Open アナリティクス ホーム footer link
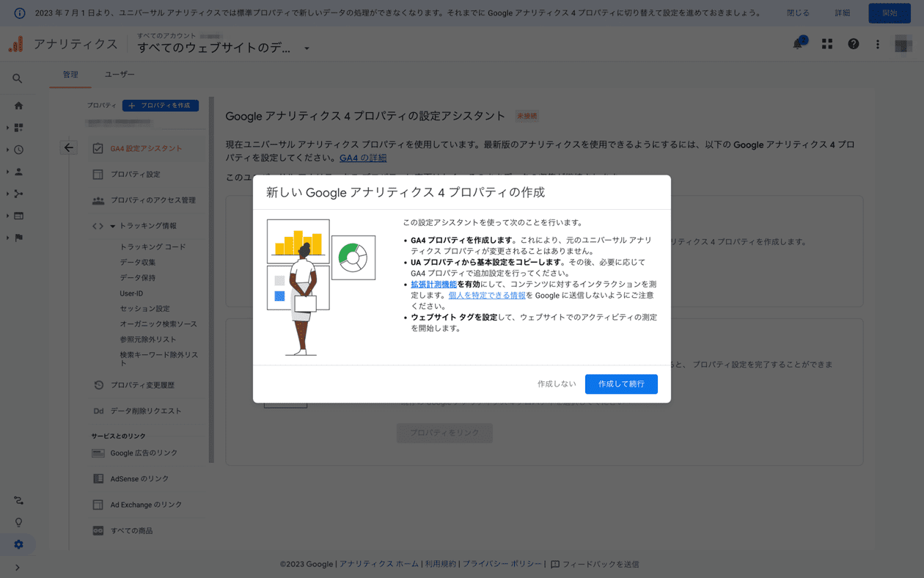Screen dimensions: 924x578 (x=379, y=564)
